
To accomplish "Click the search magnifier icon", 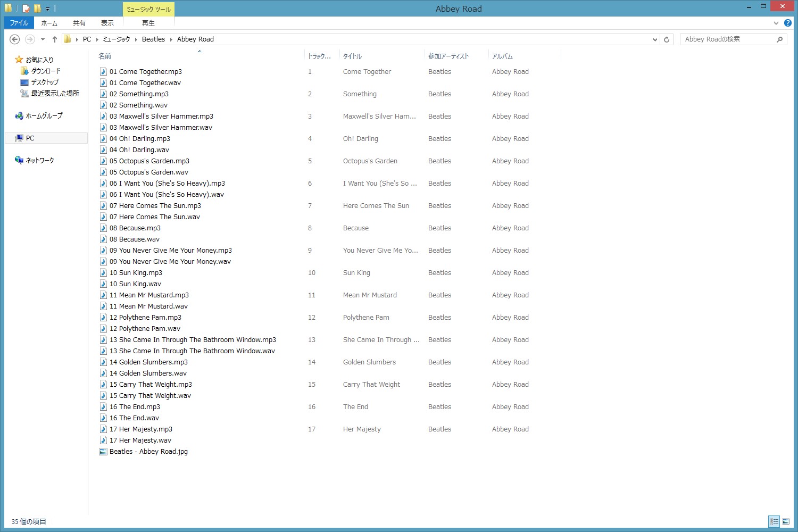I will click(x=779, y=39).
